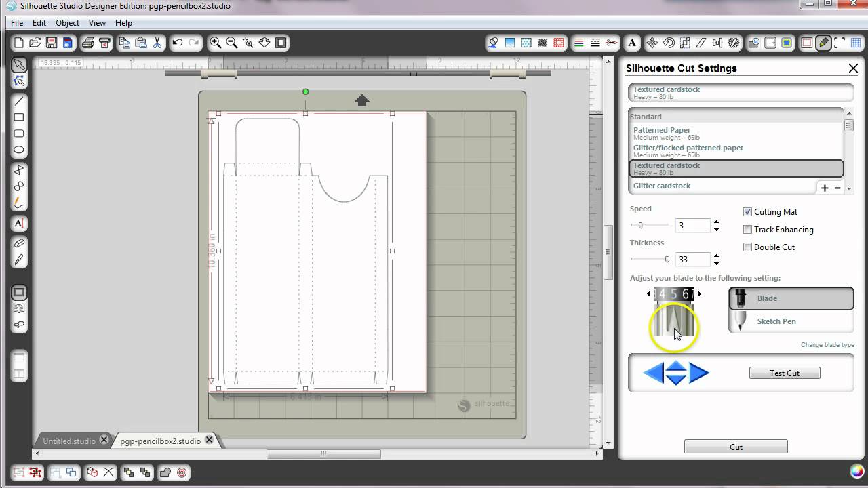Select Sketch Pen as the tool type

tap(791, 321)
